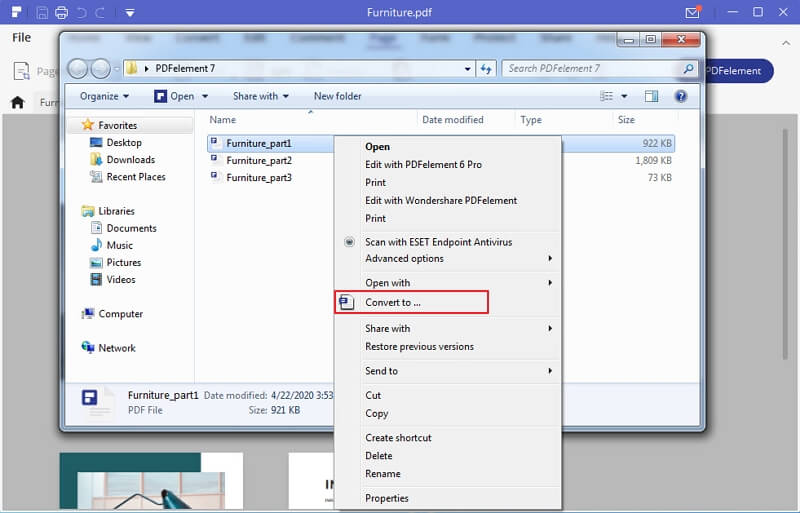The width and height of the screenshot is (800, 513).
Task: Choose Copy in the context menu
Action: coord(377,413)
